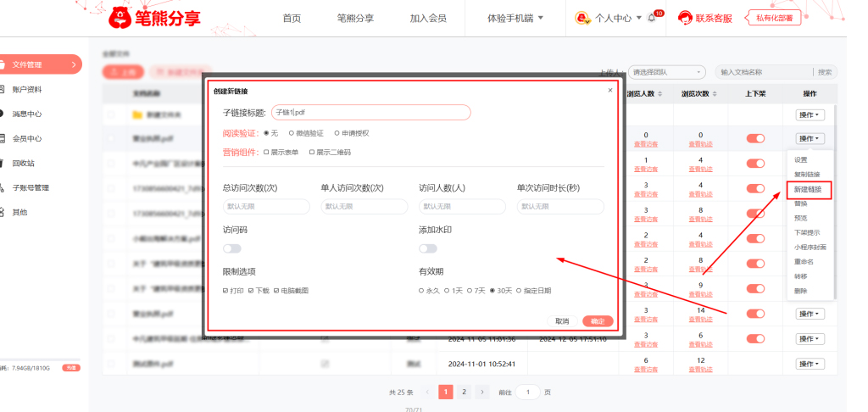Click the 私有化部署 button
This screenshot has height=412, width=868.
[x=775, y=18]
